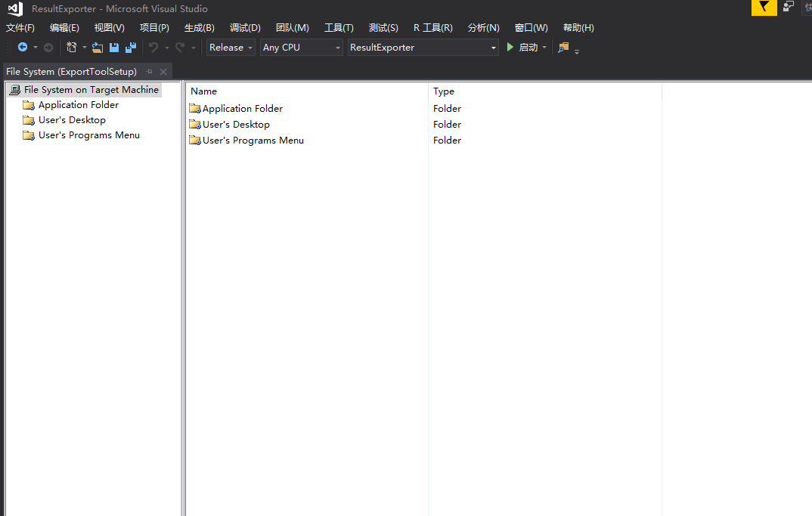812x516 pixels.
Task: Open the Release configuration dropdown
Action: [x=231, y=48]
